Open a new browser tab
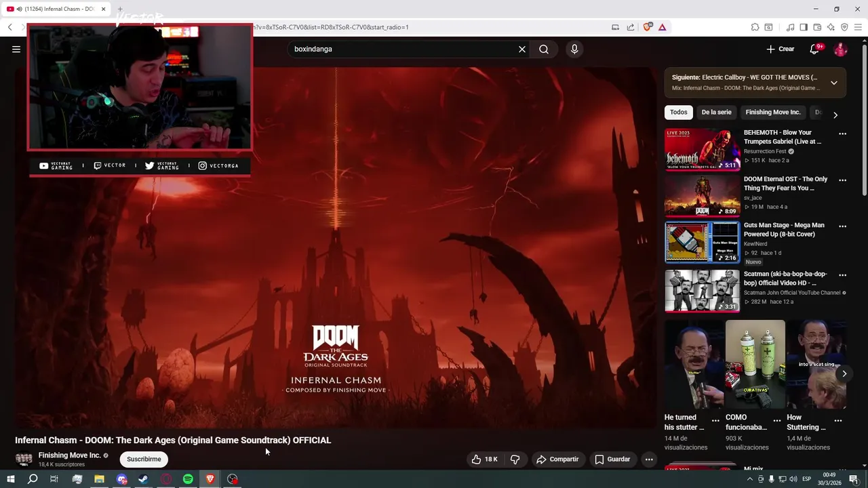The image size is (868, 488). 120,9
